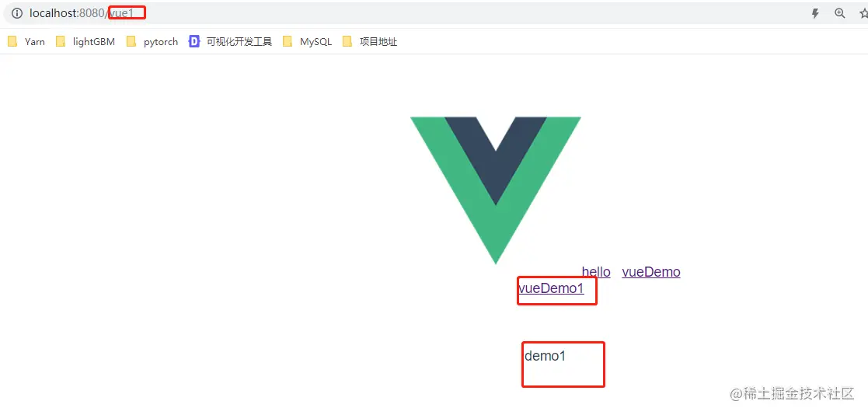868x415 pixels.
Task: Navigate to the vueDemo link
Action: [x=651, y=272]
